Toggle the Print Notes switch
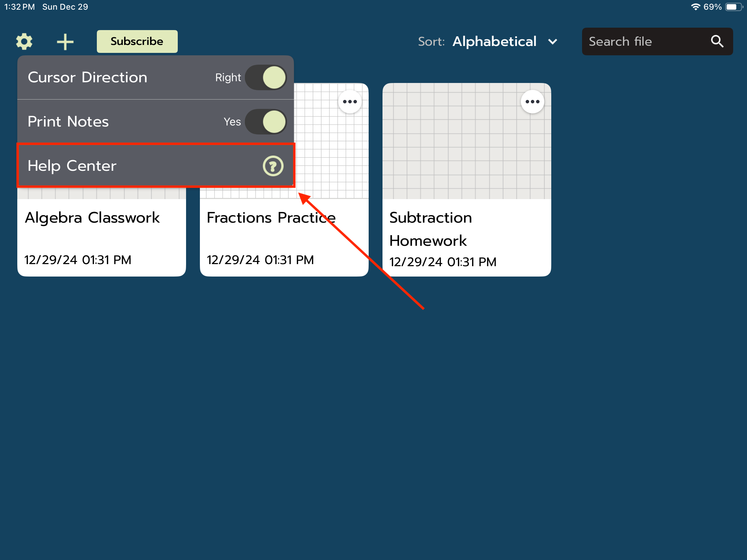Image resolution: width=747 pixels, height=560 pixels. tap(266, 122)
